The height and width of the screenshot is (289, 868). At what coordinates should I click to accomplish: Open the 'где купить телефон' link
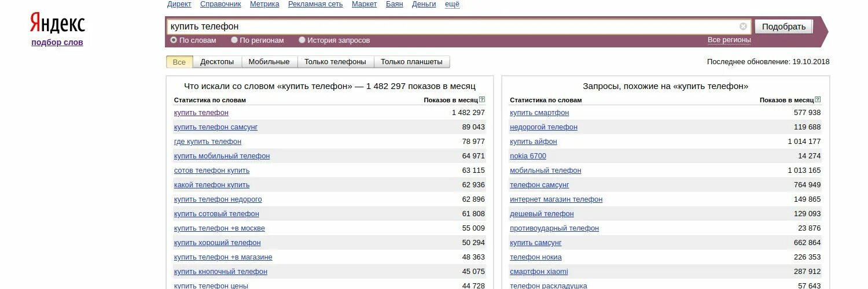[208, 142]
